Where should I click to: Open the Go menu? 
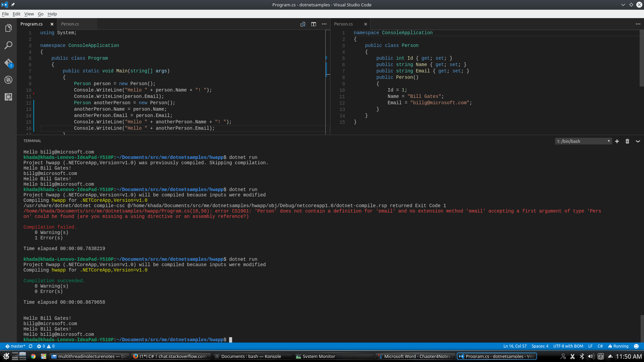coord(41,14)
